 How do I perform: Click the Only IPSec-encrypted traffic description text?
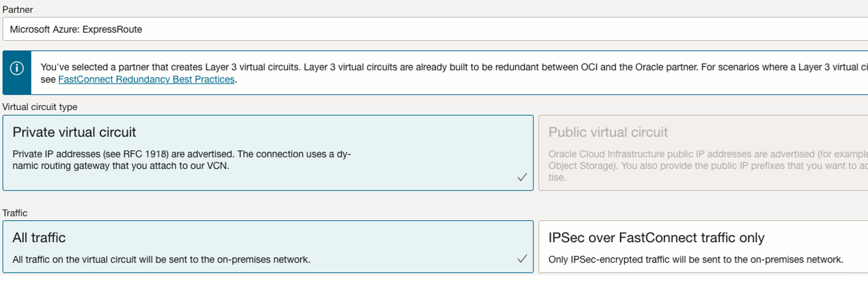pos(696,259)
